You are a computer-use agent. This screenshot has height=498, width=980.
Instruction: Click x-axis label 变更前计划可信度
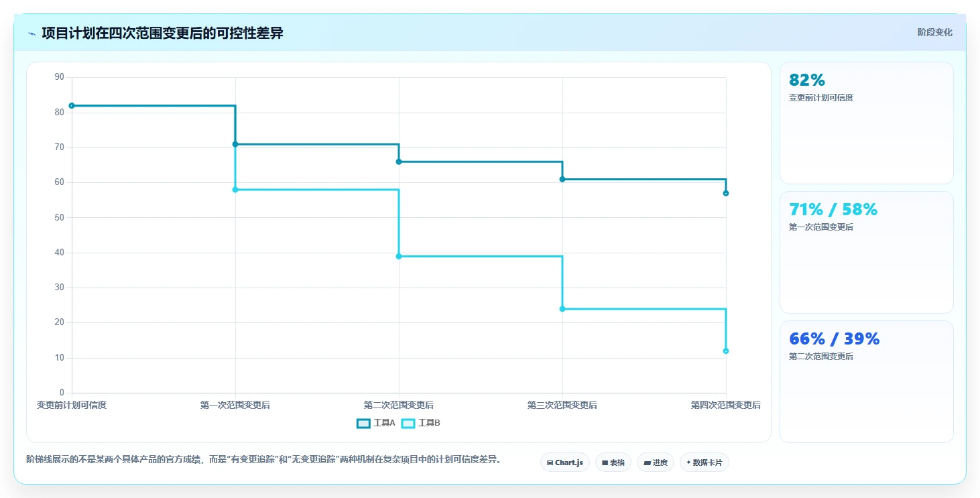[x=72, y=405]
